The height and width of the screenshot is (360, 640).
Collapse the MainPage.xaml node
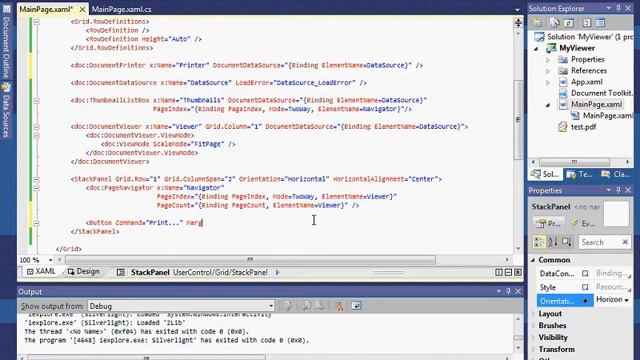548,105
